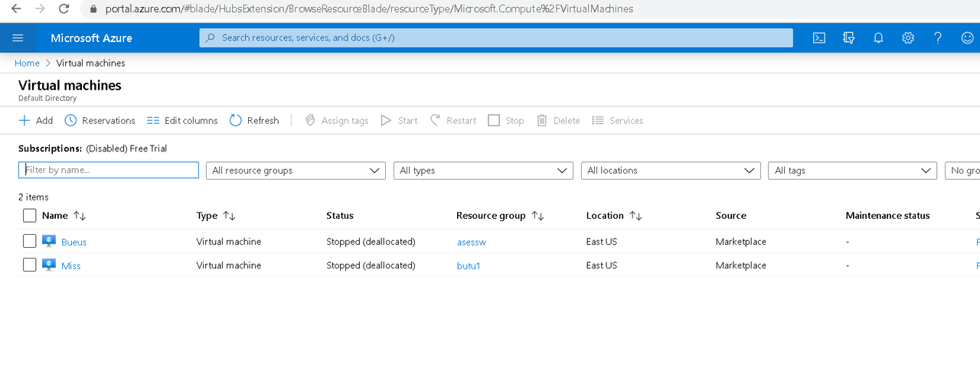Sort by Resource group column arrows
The image size is (980, 371).
click(x=537, y=216)
